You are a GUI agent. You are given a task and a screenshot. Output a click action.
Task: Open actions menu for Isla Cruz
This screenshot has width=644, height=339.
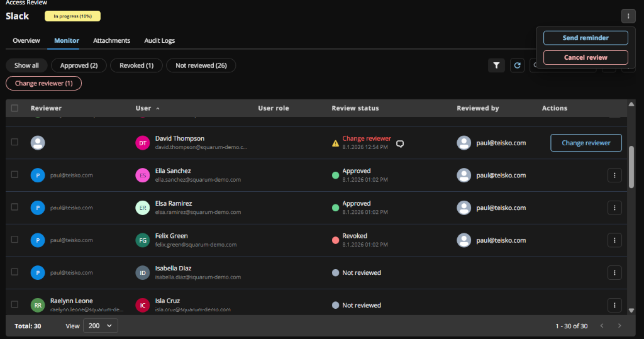(x=614, y=305)
